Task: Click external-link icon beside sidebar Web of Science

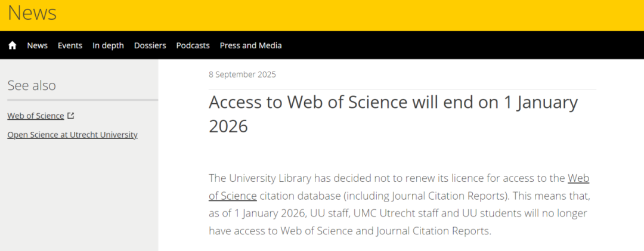Action: tap(71, 116)
